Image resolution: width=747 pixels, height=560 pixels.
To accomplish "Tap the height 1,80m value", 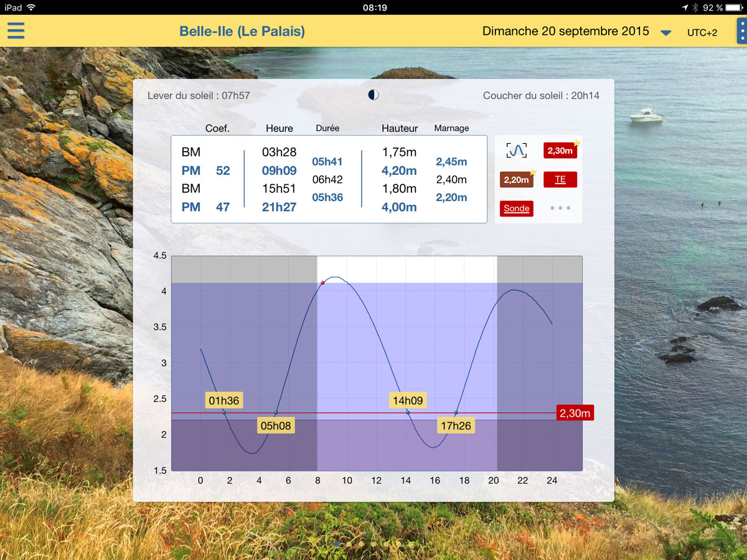I will tap(398, 189).
